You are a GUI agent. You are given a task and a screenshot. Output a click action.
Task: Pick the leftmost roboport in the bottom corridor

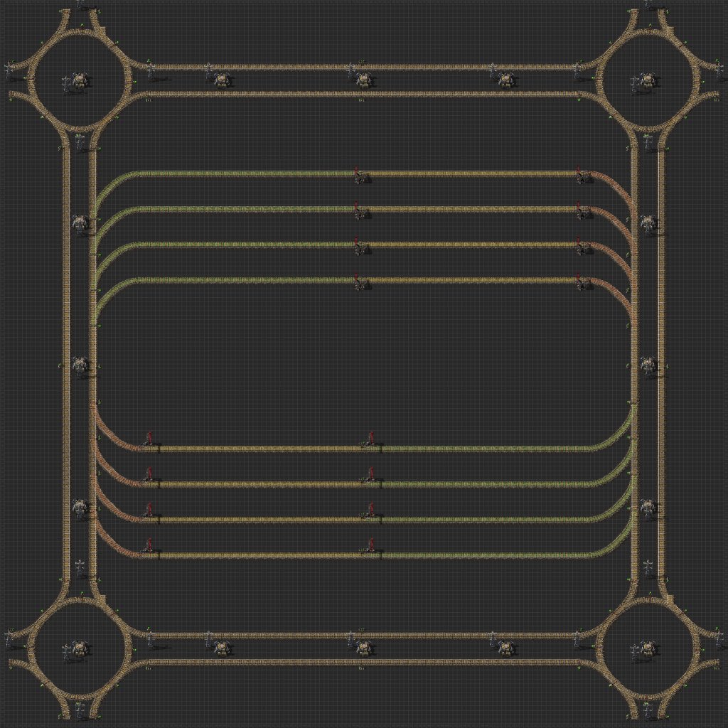[223, 648]
